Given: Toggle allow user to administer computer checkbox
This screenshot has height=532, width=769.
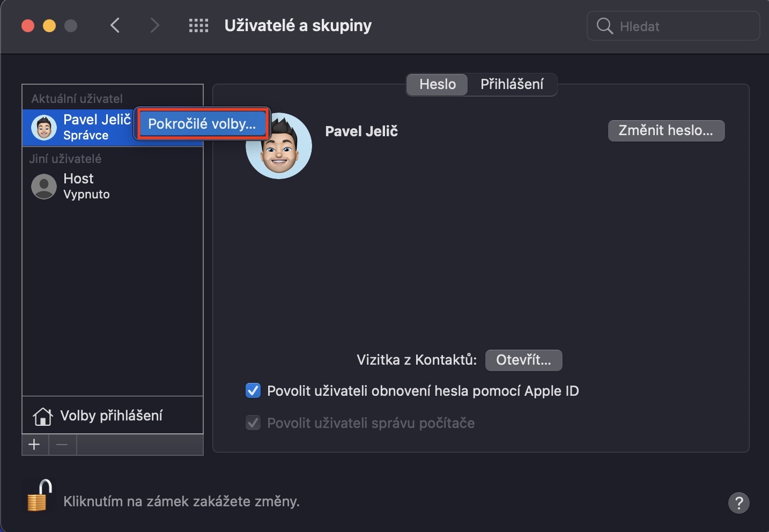Looking at the screenshot, I should click(253, 423).
